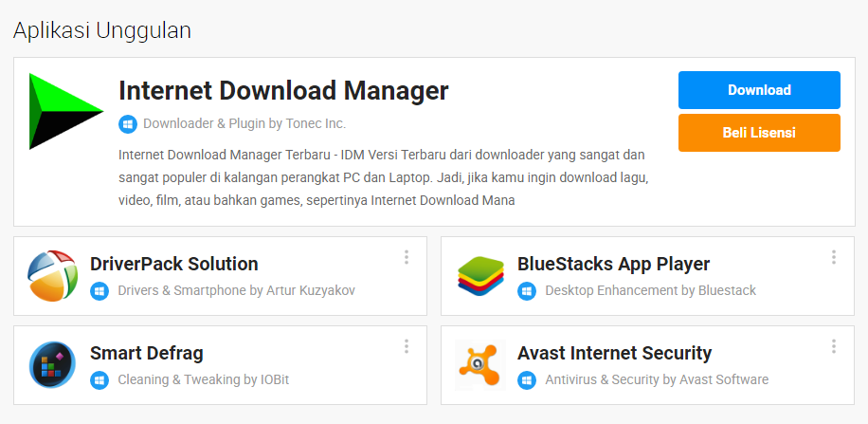Click the blue Download button
Viewport: 868px width, 424px height.
coord(760,90)
